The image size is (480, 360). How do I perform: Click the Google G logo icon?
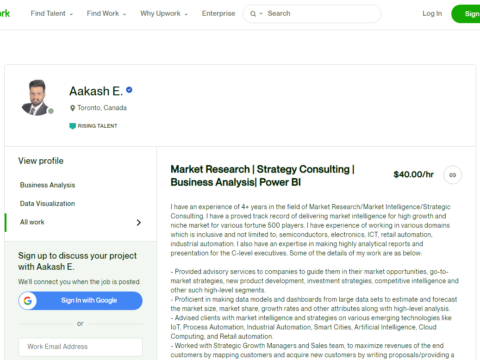(x=28, y=301)
